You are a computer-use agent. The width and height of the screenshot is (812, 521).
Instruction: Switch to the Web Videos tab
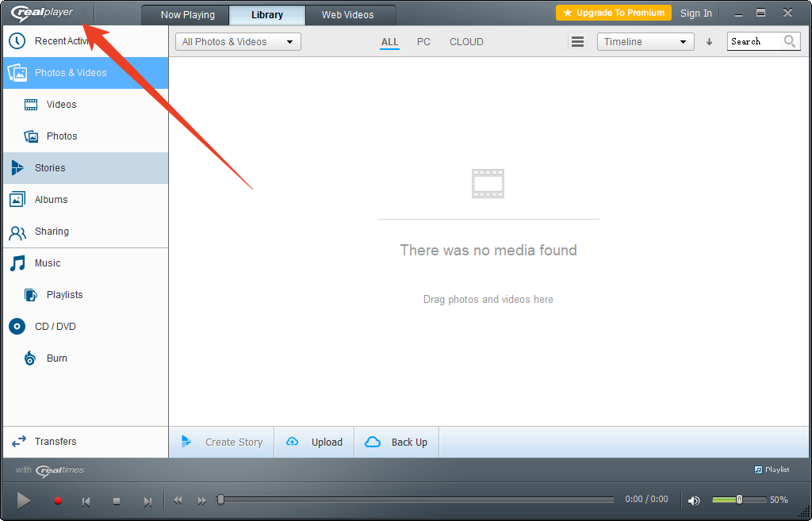[x=347, y=15]
